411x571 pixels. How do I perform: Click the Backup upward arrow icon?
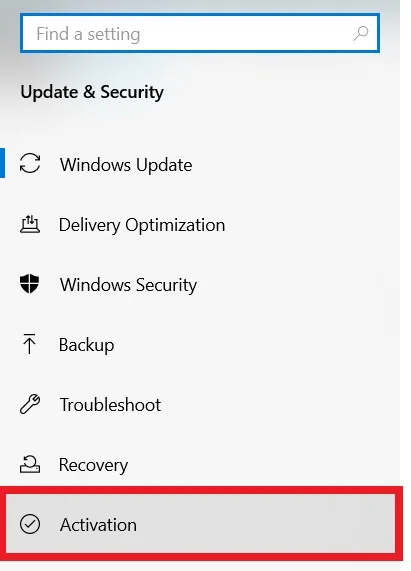click(29, 344)
